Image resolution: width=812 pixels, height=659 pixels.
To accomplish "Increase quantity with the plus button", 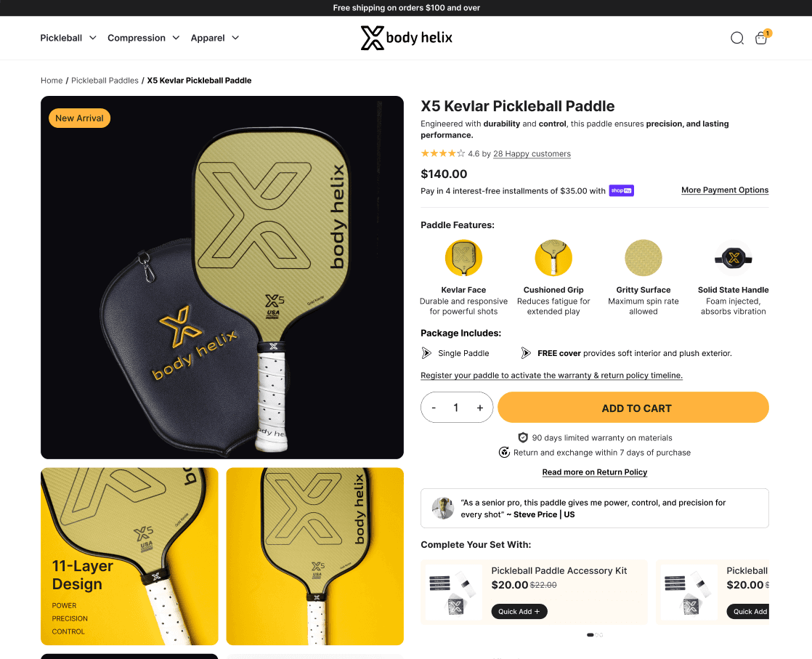I will [x=480, y=408].
